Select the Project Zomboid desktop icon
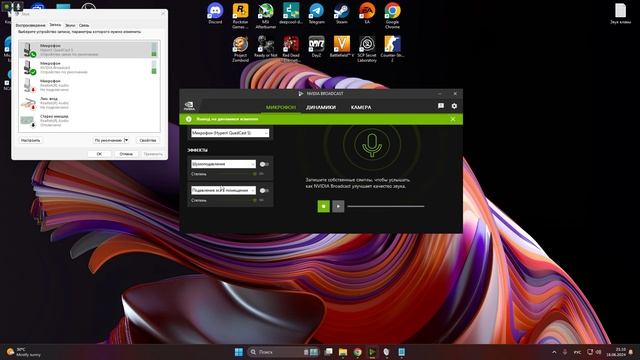Screen dimensions: 640x360 point(240,49)
